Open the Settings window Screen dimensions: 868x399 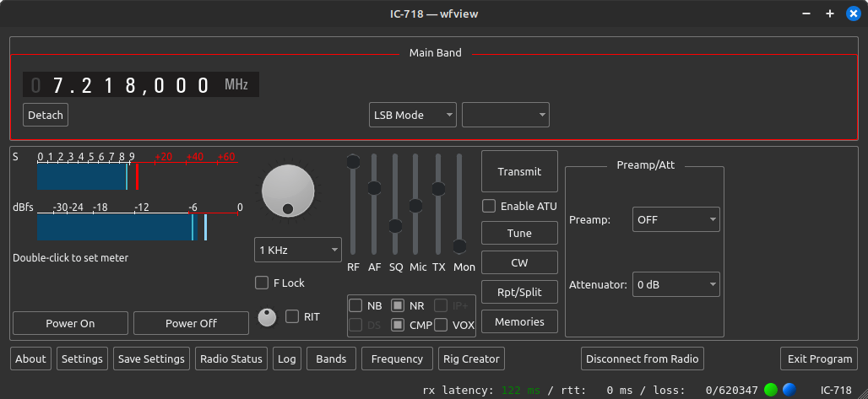82,359
